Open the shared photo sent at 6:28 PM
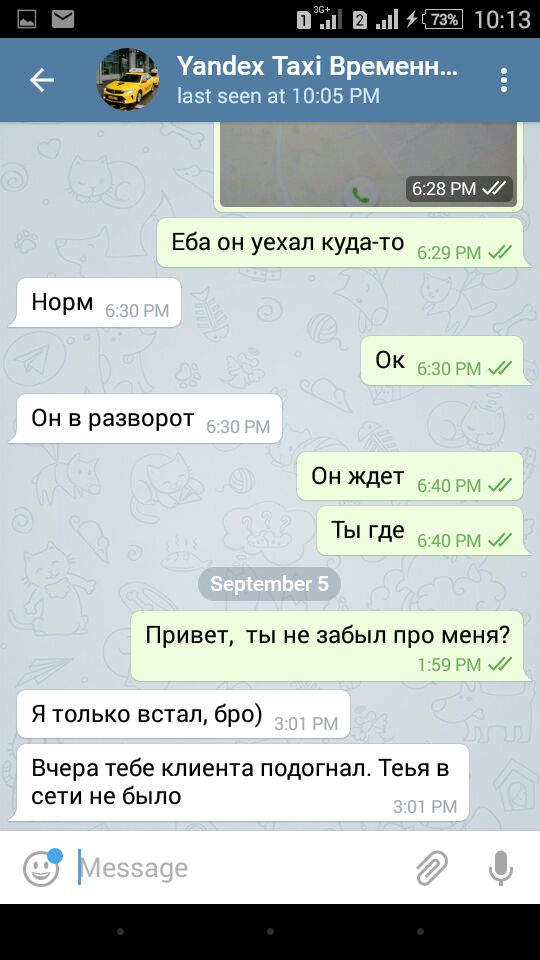This screenshot has height=960, width=540. tap(369, 165)
